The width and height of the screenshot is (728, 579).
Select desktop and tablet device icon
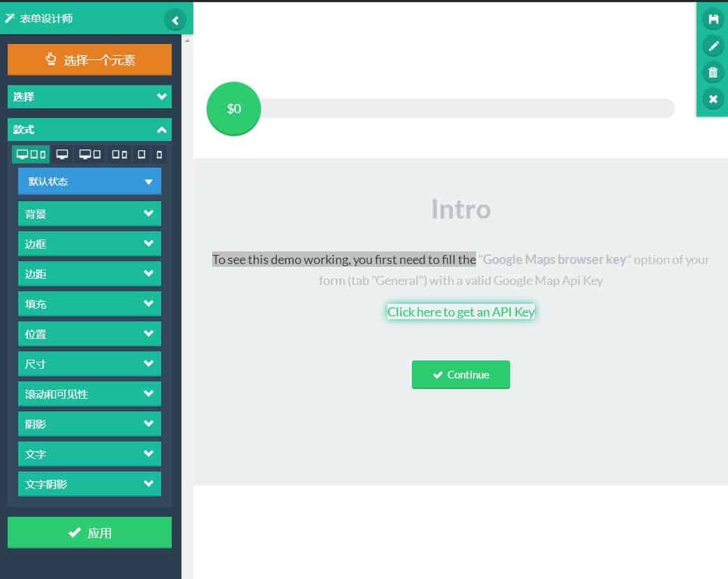[89, 154]
